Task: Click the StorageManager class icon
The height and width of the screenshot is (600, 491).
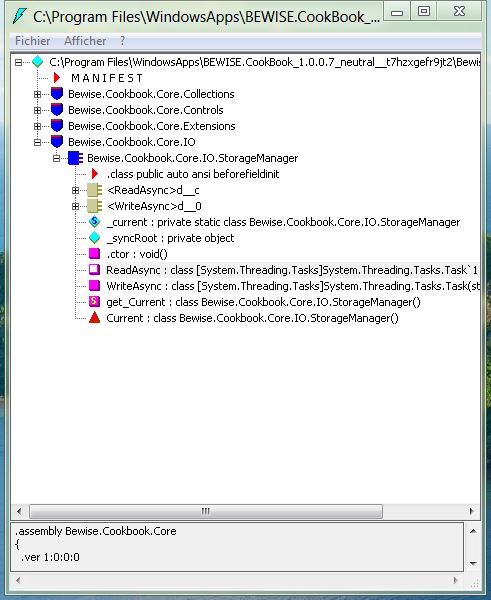Action: coord(75,158)
